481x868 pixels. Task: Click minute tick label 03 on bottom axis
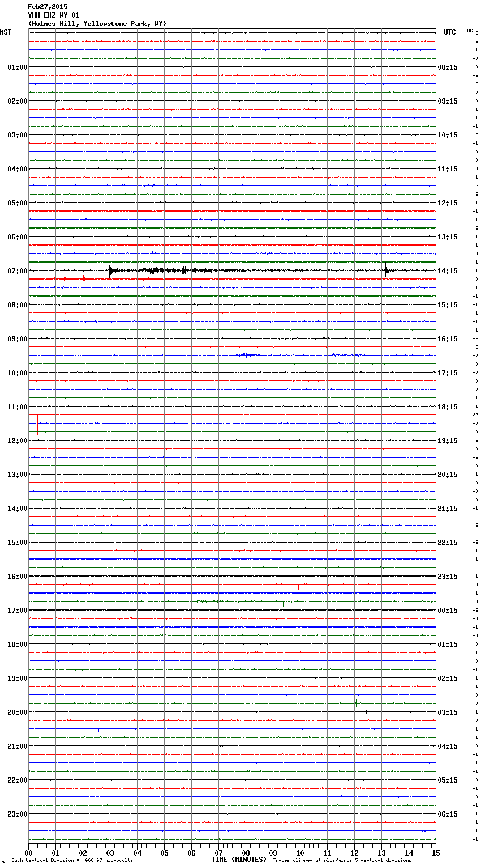pyautogui.click(x=110, y=853)
